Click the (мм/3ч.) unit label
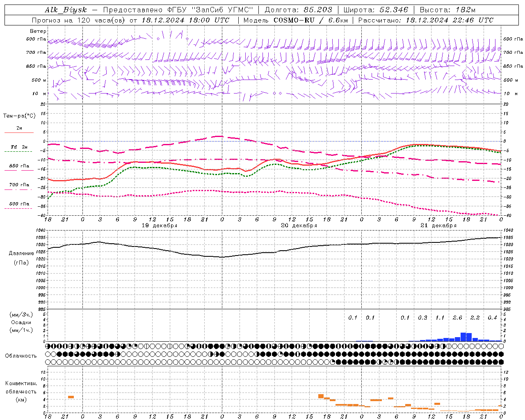 (x=21, y=315)
